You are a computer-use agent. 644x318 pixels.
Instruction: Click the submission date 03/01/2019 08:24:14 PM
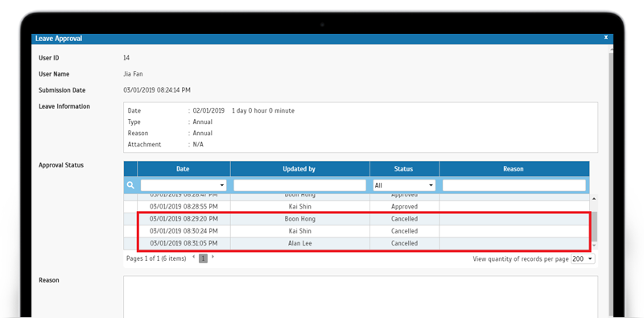point(157,90)
